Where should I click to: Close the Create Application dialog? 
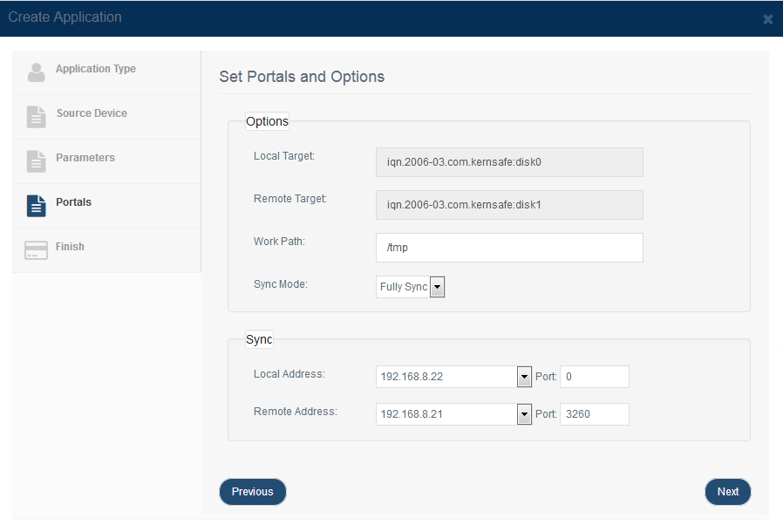click(x=767, y=19)
